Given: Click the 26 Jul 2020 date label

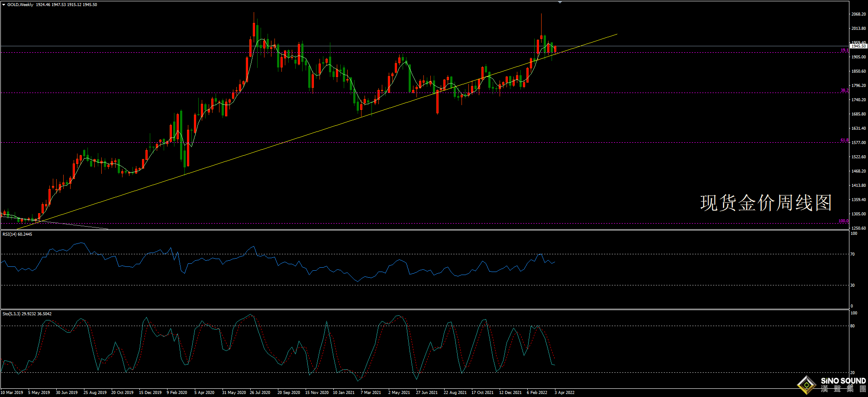Looking at the screenshot, I should tap(260, 393).
